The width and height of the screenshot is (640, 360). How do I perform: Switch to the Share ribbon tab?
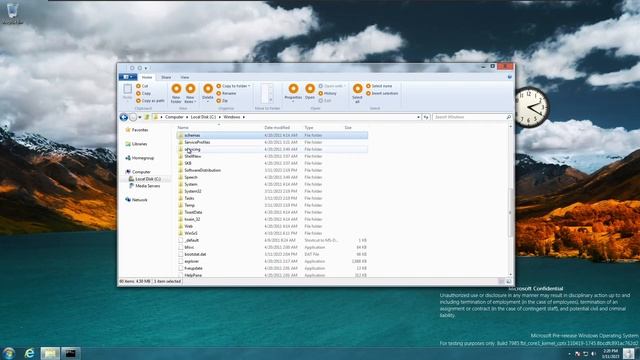point(166,77)
